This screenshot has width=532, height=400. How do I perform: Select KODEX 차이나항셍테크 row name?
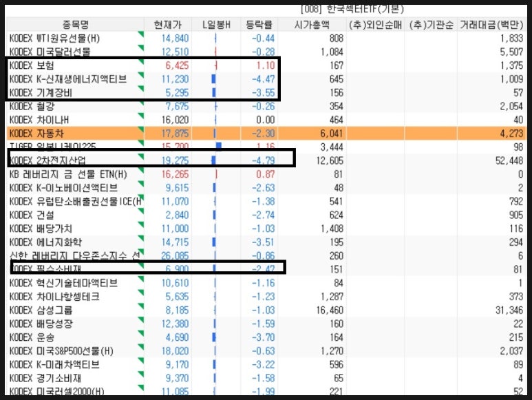tap(54, 297)
